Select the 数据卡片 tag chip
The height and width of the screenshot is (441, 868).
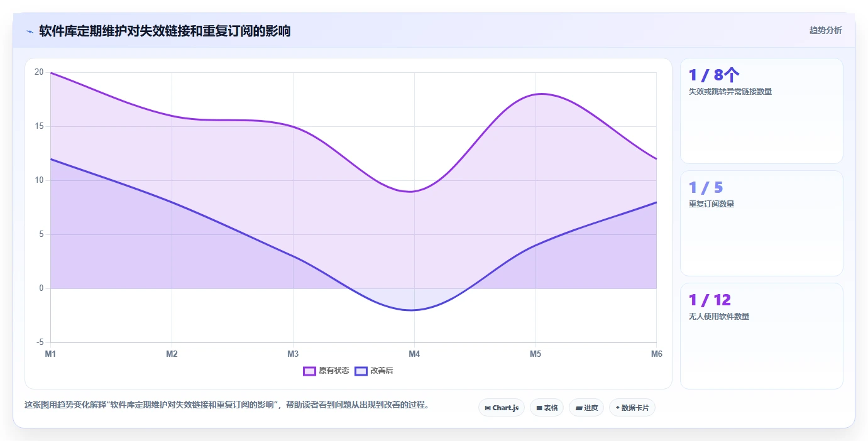tap(632, 408)
